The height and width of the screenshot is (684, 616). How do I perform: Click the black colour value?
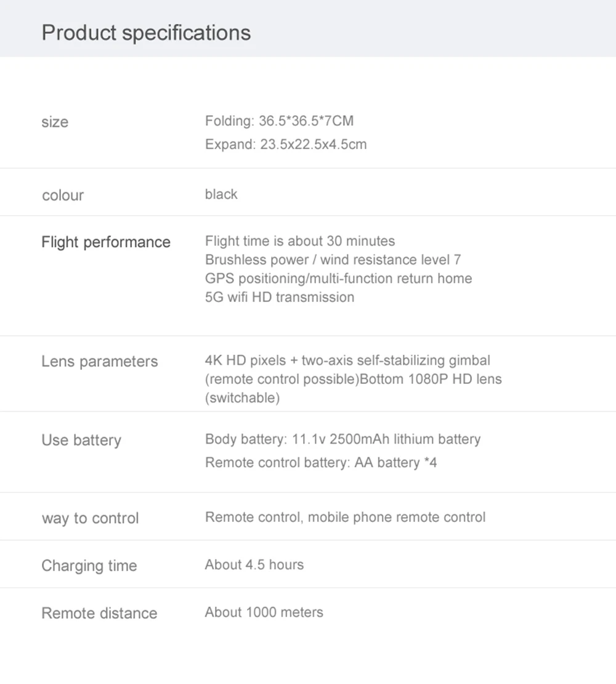point(221,194)
